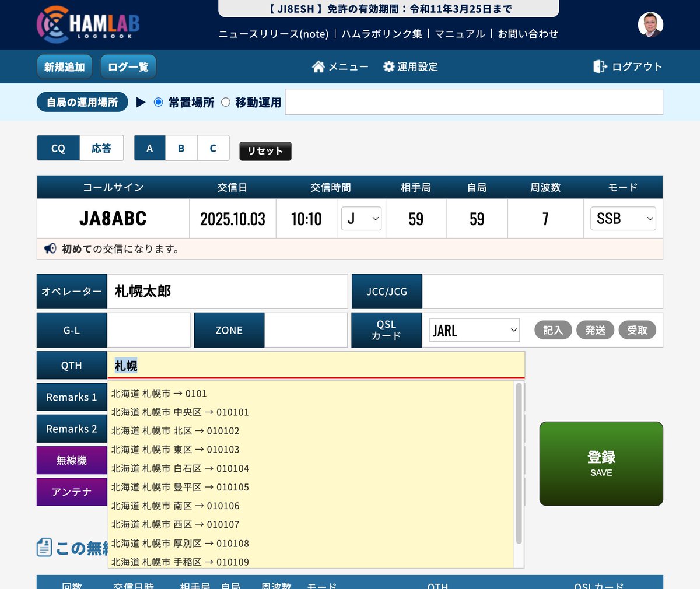This screenshot has width=700, height=589.
Task: Select the 常置場所 radio button
Action: tap(158, 102)
